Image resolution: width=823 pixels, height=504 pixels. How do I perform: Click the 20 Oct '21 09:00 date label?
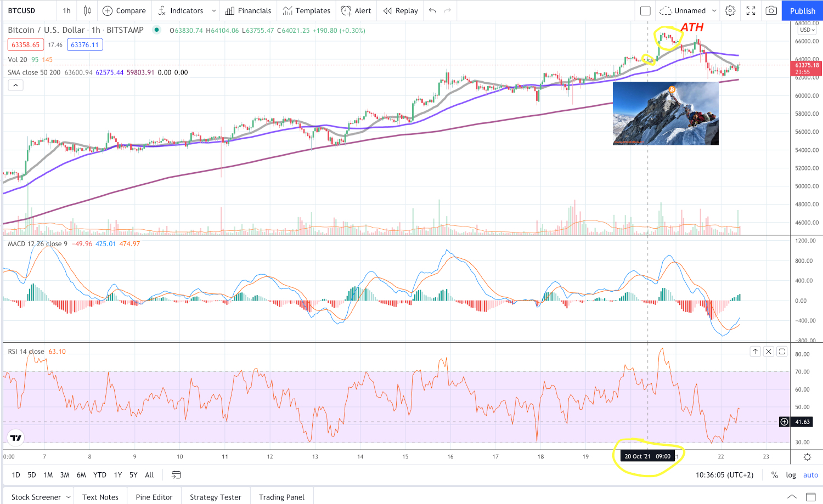coord(647,456)
